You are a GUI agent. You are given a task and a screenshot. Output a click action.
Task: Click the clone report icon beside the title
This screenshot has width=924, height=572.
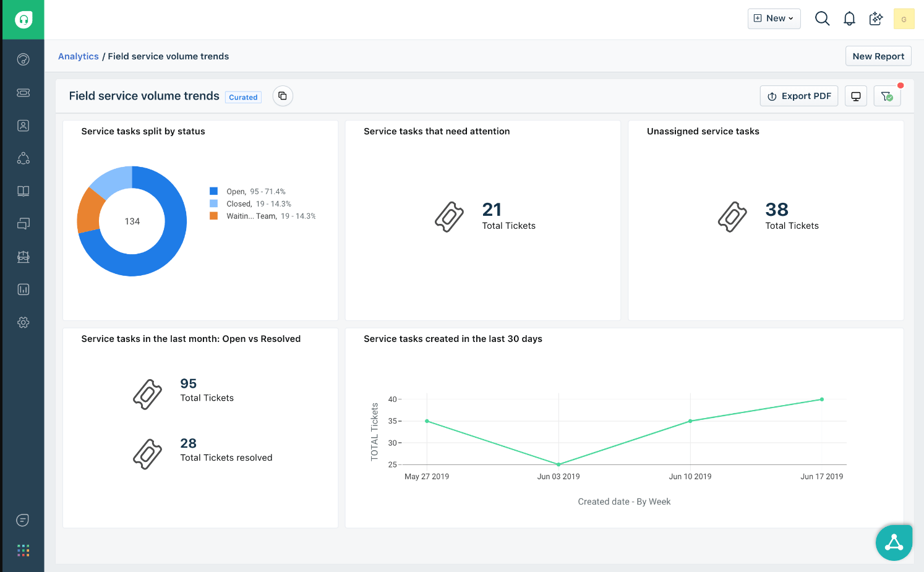tap(283, 96)
